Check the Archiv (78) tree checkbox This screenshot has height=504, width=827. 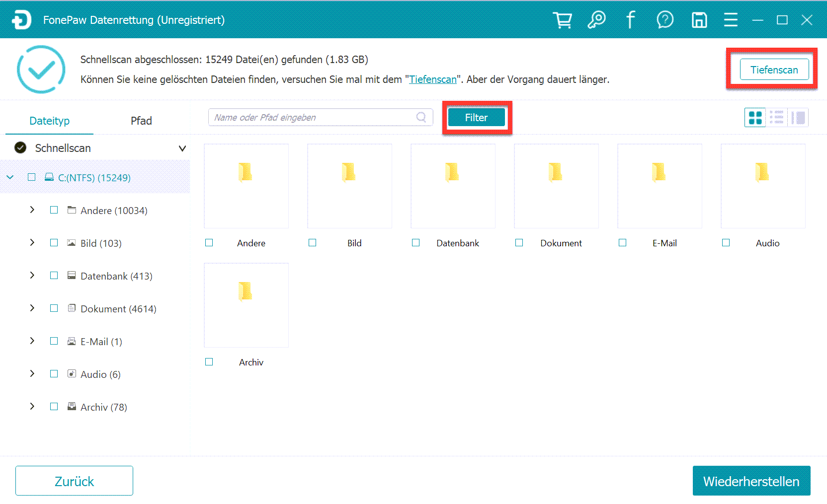(54, 407)
